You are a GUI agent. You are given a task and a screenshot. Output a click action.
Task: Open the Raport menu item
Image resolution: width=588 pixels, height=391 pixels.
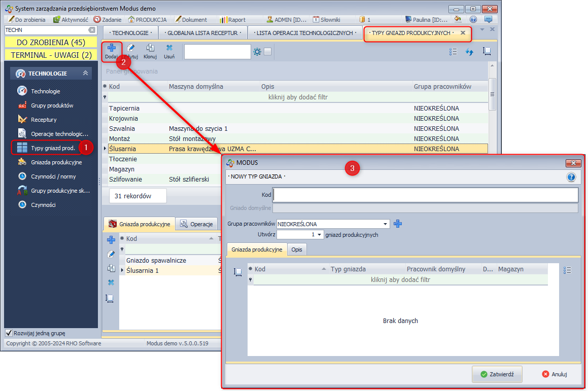[x=233, y=20]
